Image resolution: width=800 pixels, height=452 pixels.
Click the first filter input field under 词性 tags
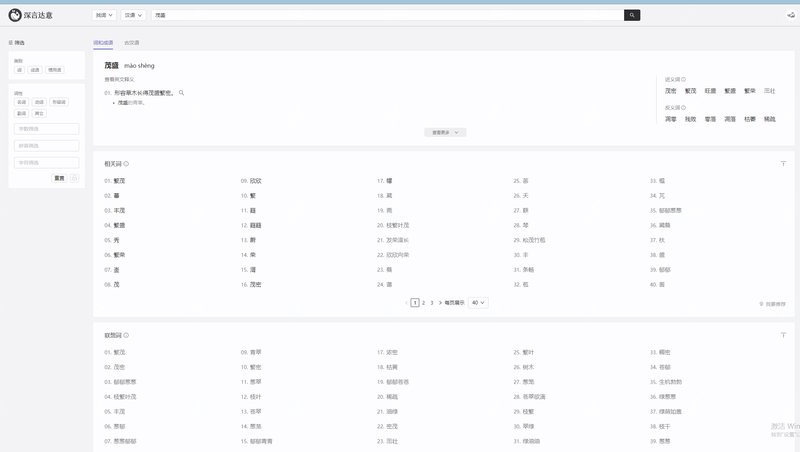pos(47,129)
